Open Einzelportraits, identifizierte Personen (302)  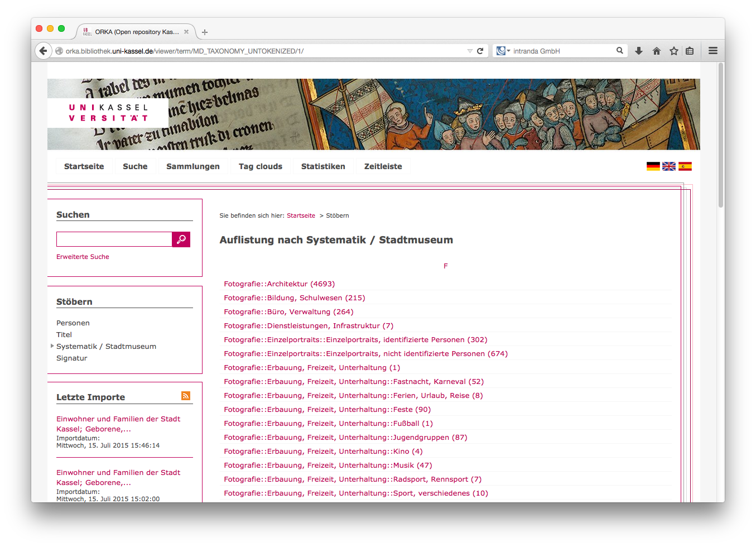(355, 340)
